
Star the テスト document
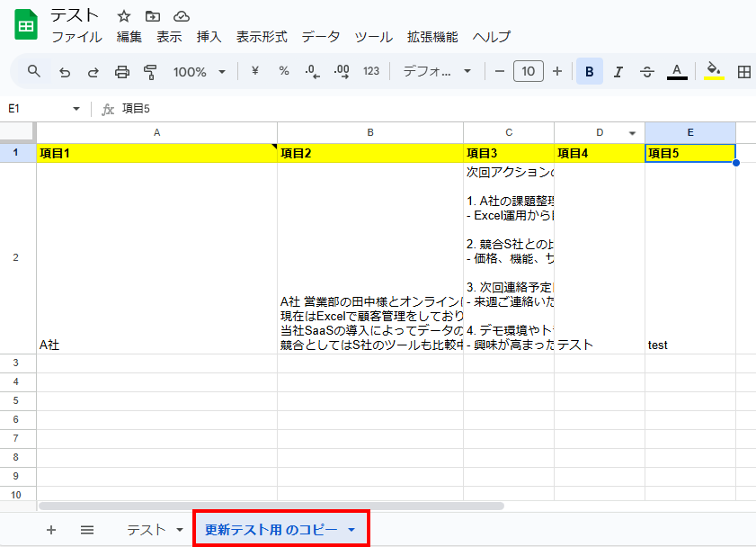[x=124, y=16]
